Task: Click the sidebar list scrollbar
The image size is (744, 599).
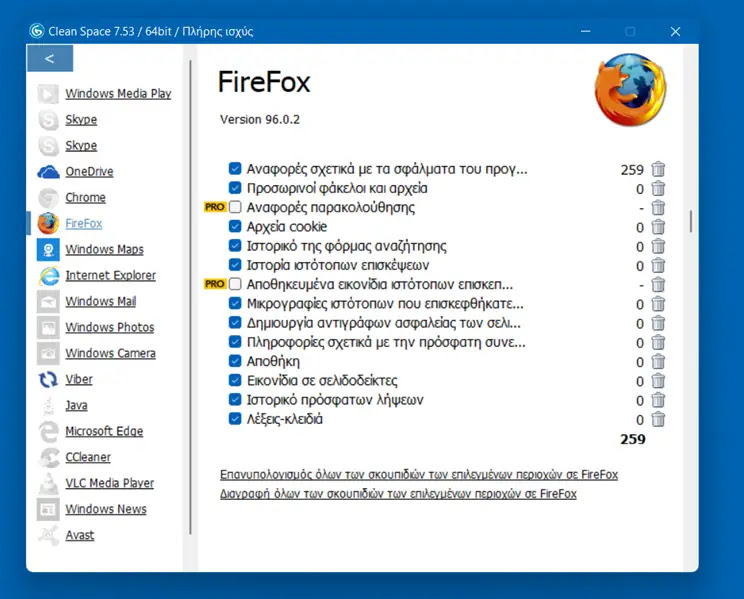Action: 191,297
